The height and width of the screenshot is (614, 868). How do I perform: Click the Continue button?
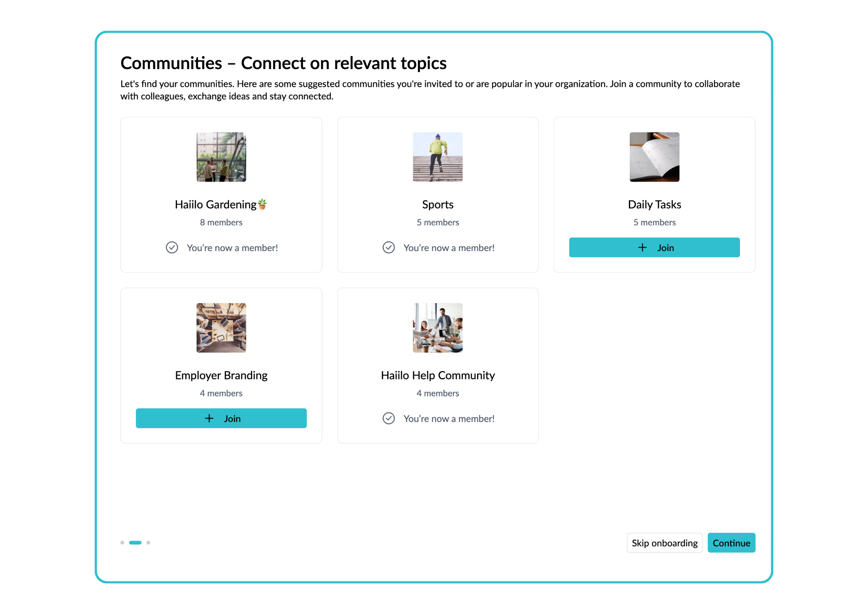tap(731, 543)
